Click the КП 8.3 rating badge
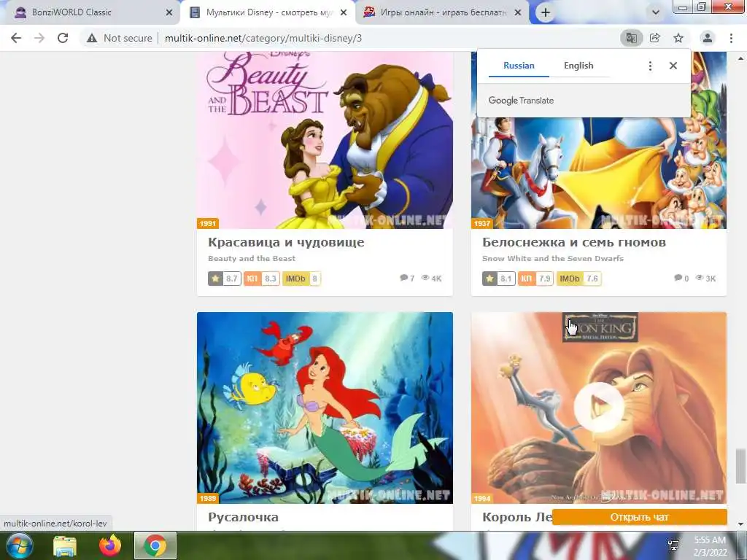747x560 pixels. pos(262,279)
